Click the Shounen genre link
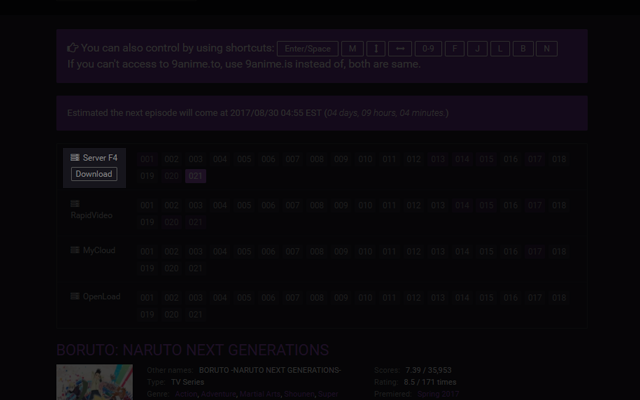The width and height of the screenshot is (640, 400). point(299,394)
